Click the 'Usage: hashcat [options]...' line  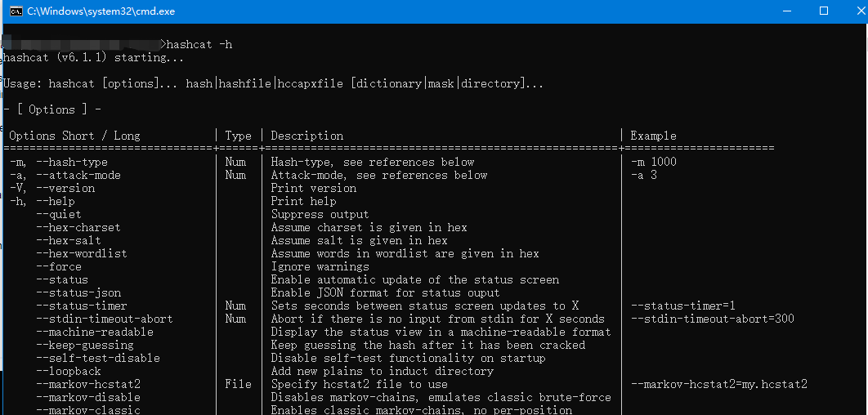(x=273, y=83)
